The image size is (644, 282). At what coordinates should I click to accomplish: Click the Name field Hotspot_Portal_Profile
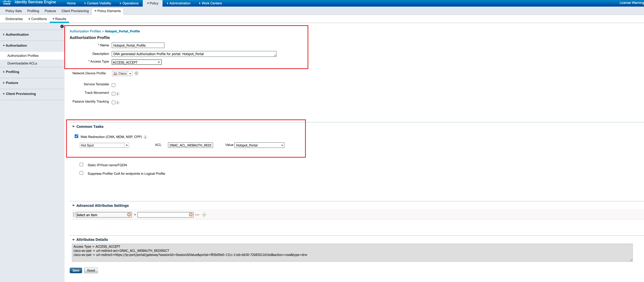coord(138,45)
